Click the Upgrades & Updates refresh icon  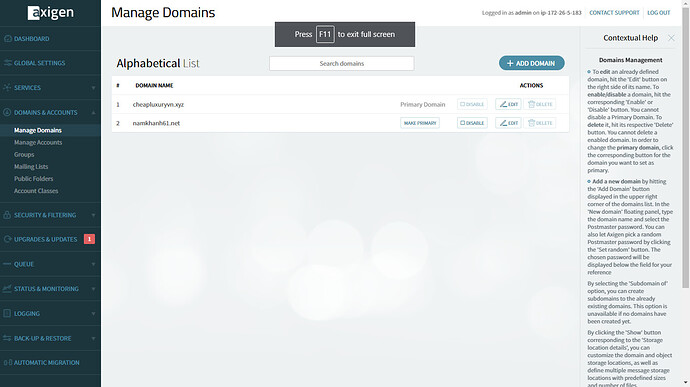point(7,239)
